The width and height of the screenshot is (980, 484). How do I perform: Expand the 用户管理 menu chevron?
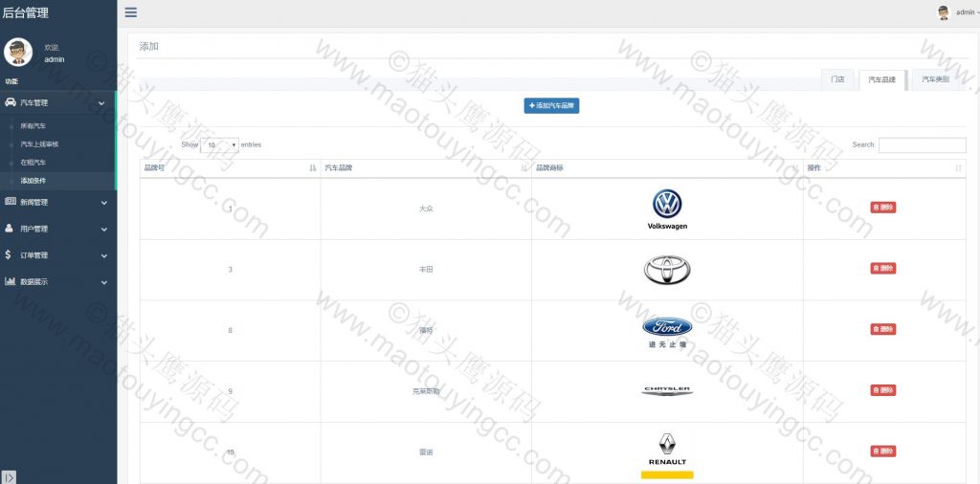tap(103, 230)
